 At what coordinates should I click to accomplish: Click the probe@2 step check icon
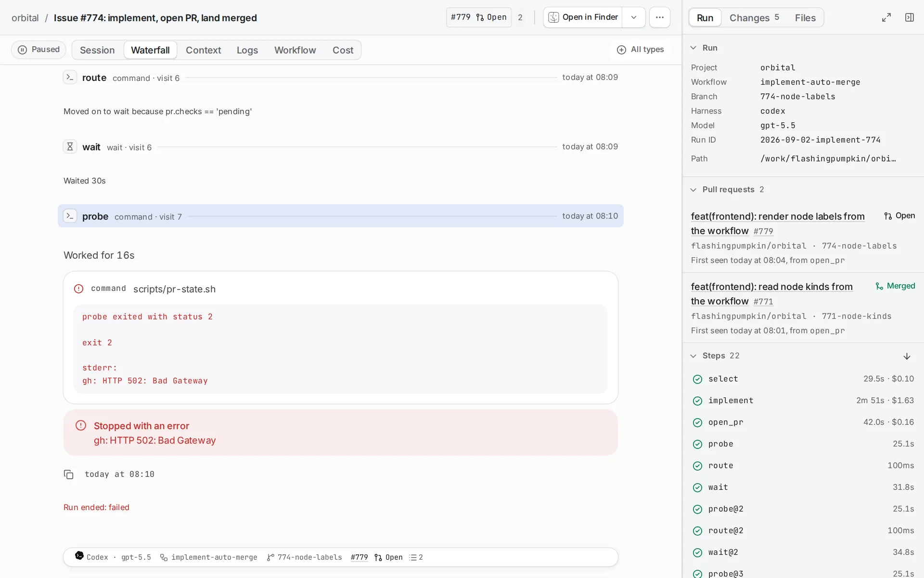pyautogui.click(x=697, y=509)
